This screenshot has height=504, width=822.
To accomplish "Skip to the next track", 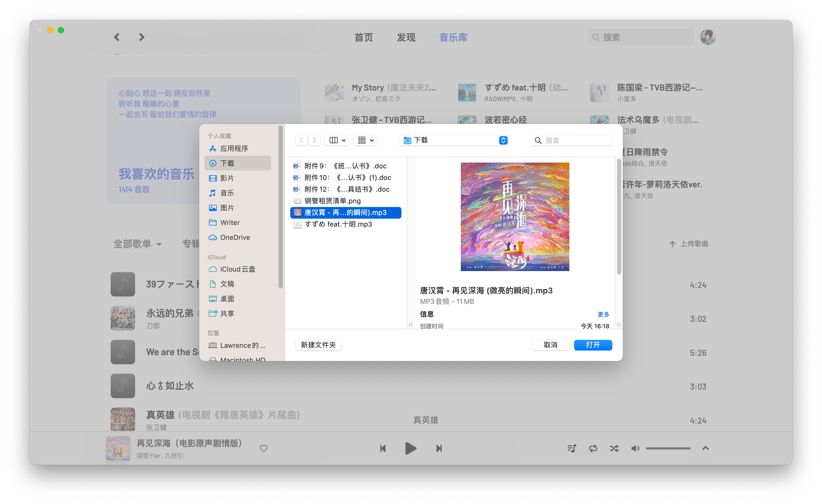I will 439,448.
